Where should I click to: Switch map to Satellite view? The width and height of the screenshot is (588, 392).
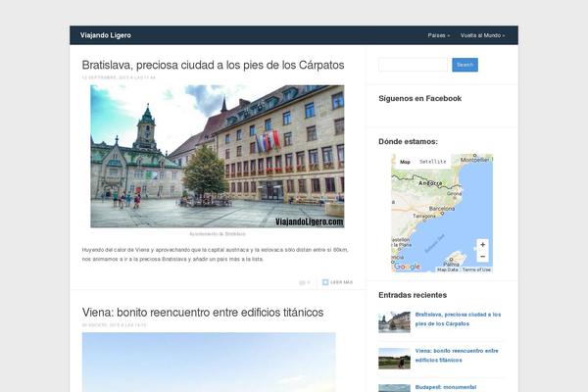(433, 162)
